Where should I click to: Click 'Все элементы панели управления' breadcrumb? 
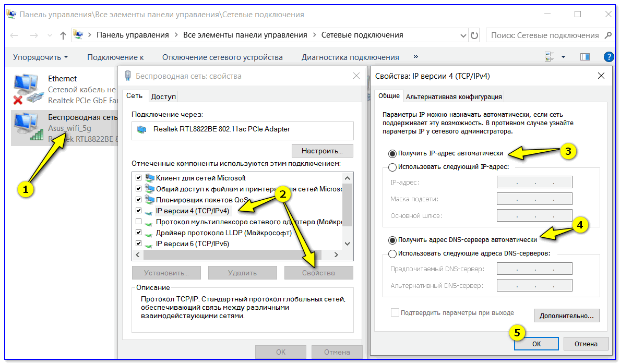click(245, 35)
